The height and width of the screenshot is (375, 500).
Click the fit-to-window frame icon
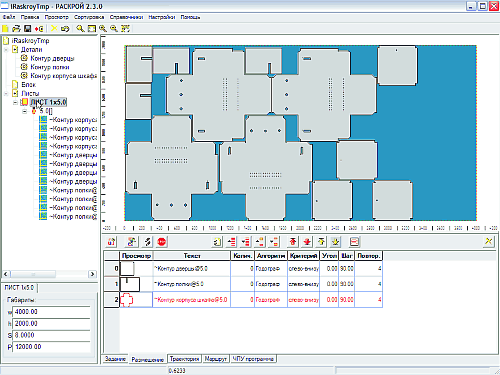coord(92,29)
